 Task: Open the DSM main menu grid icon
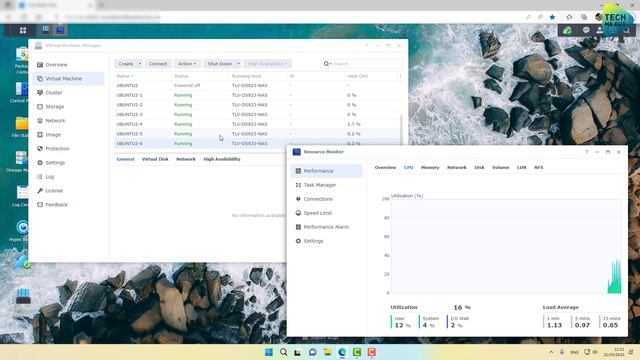click(x=23, y=30)
